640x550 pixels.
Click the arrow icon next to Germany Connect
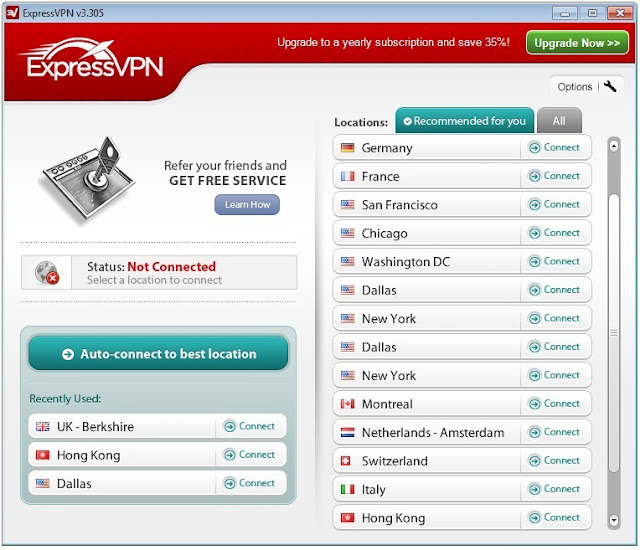click(x=534, y=148)
